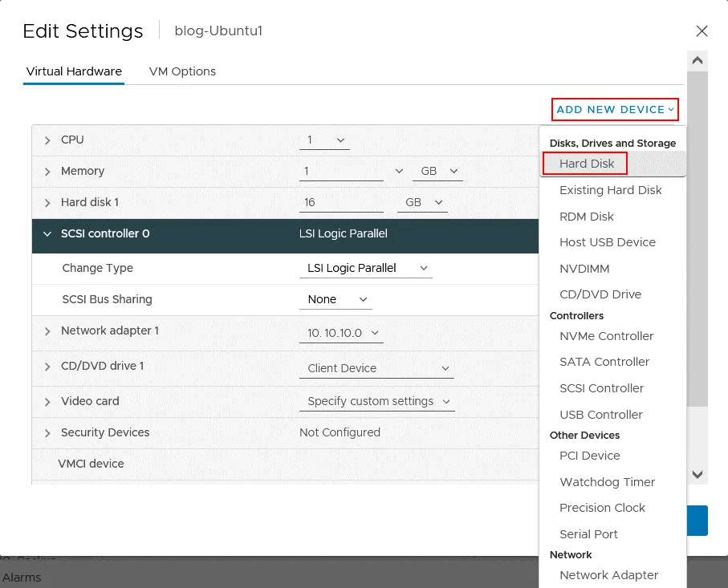
Task: Select NVMe Controller from device list
Action: 606,336
